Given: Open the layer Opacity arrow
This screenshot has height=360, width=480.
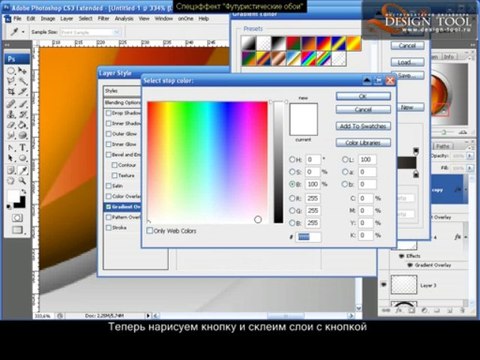Looking at the screenshot, I should point(470,156).
